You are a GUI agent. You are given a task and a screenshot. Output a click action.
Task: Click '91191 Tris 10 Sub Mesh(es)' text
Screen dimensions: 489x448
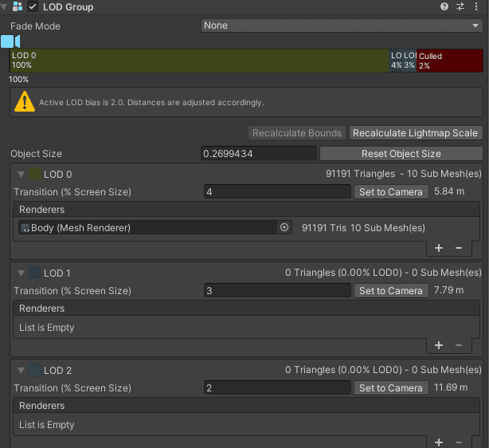tap(363, 228)
